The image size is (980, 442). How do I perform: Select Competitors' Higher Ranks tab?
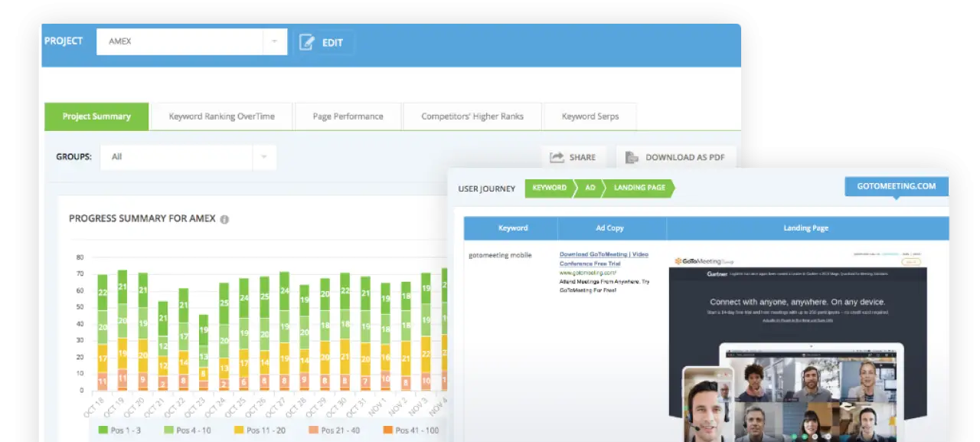pos(472,116)
